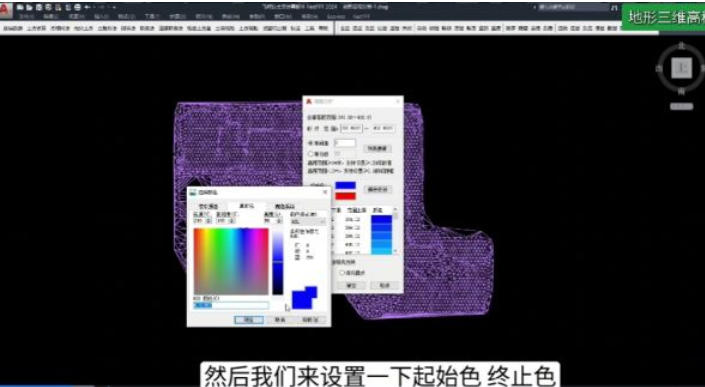Viewport: 705px width, 387px height.
Task: Click the ViewCube south label 南
Action: pyautogui.click(x=682, y=91)
